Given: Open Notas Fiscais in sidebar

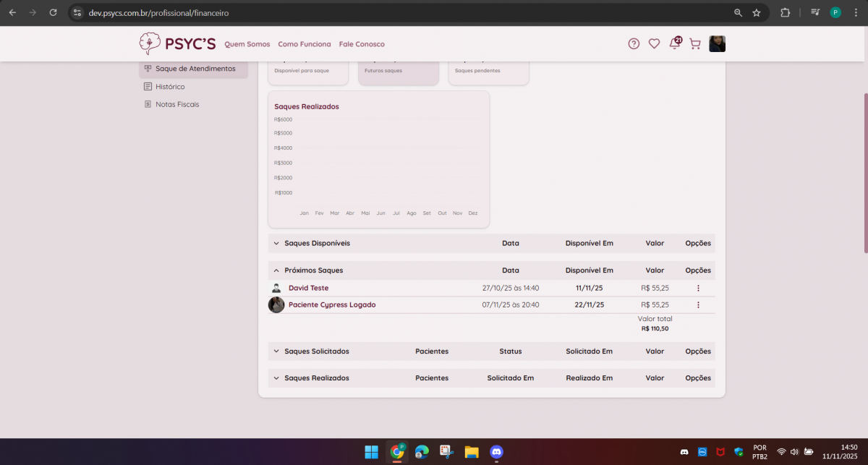Looking at the screenshot, I should click(177, 104).
